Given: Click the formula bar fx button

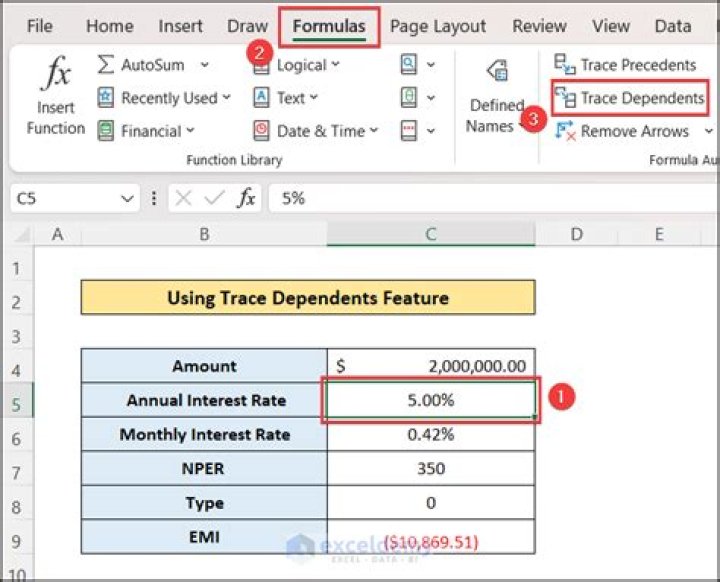Looking at the screenshot, I should pos(246,198).
